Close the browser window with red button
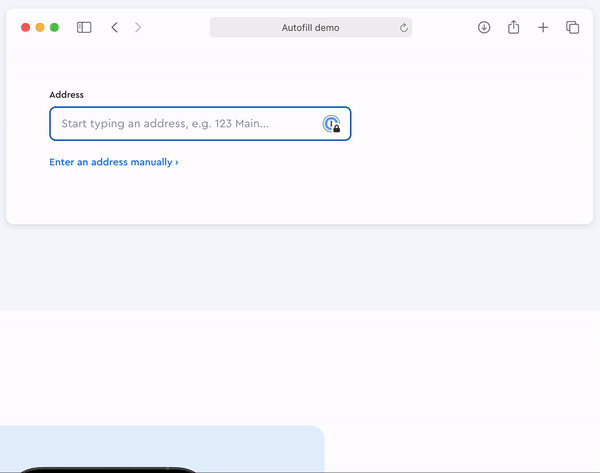Viewport: 600px width, 473px height. click(26, 28)
